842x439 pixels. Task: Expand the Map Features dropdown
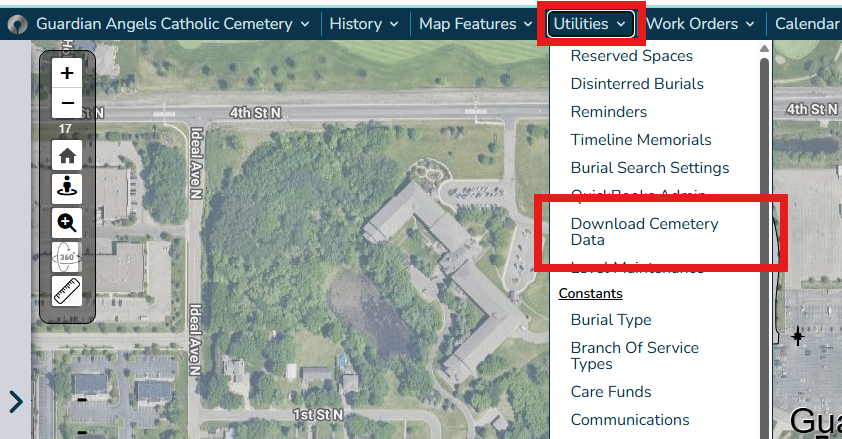tap(475, 24)
